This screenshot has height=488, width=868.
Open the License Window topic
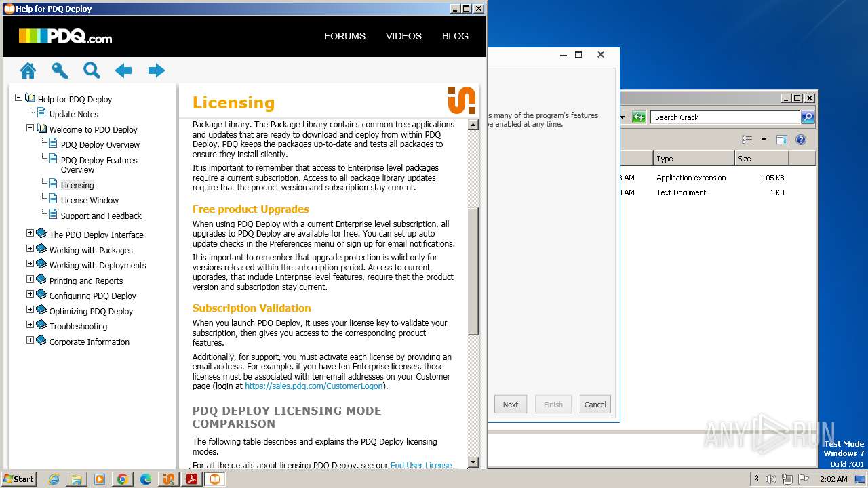(90, 201)
